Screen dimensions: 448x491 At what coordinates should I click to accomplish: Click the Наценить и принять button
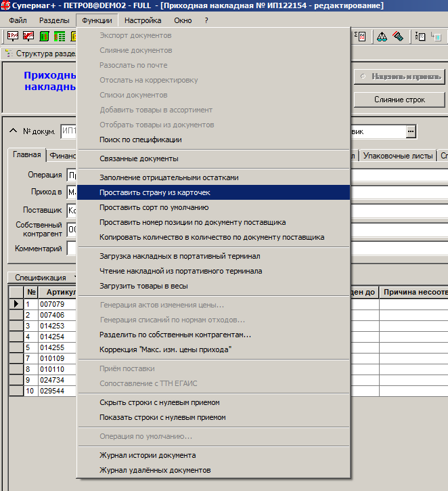[x=399, y=77]
